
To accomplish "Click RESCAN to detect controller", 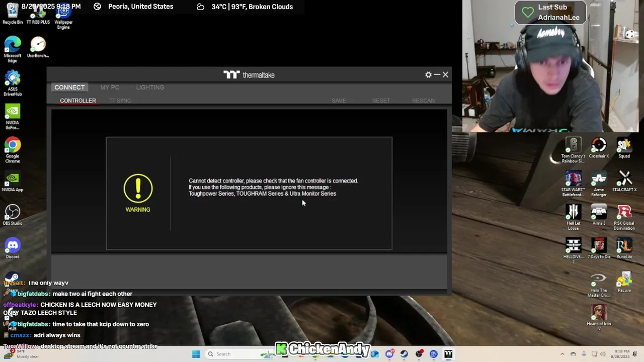I will click(423, 101).
